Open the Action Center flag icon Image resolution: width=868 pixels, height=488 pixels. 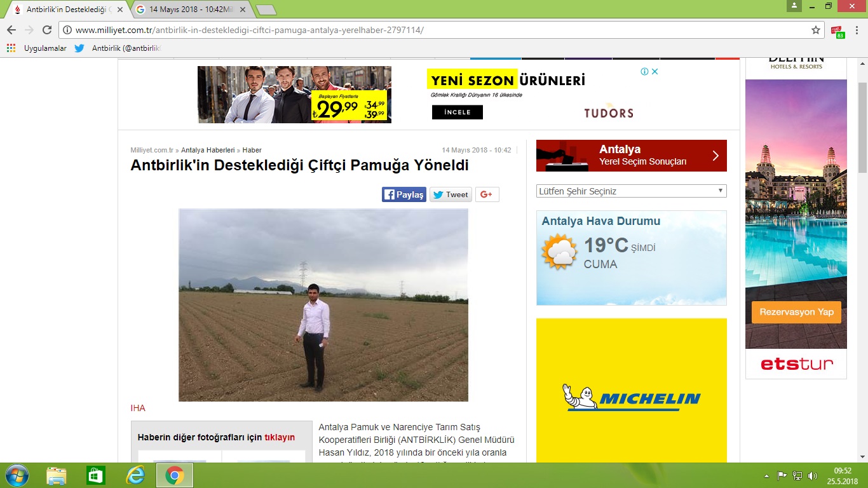(782, 475)
